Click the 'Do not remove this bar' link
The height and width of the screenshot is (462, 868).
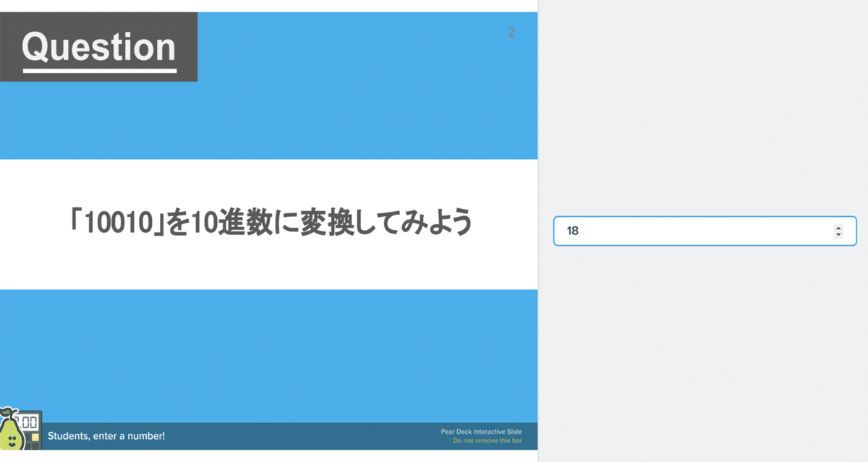coord(486,440)
